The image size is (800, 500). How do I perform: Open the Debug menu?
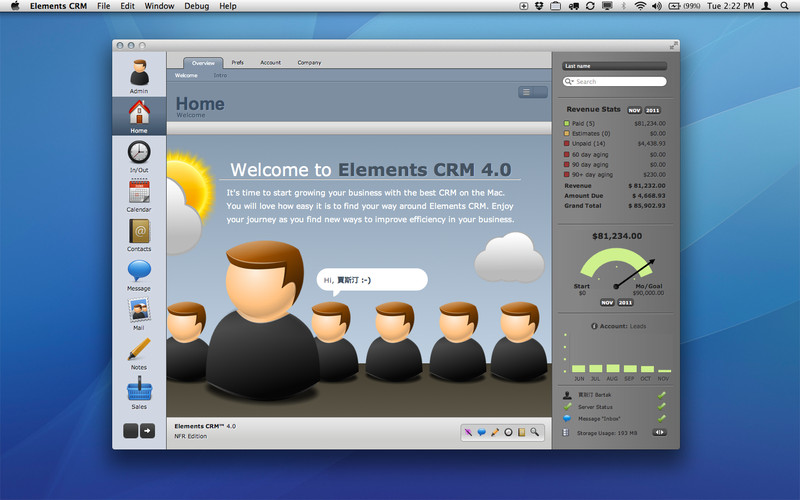196,6
